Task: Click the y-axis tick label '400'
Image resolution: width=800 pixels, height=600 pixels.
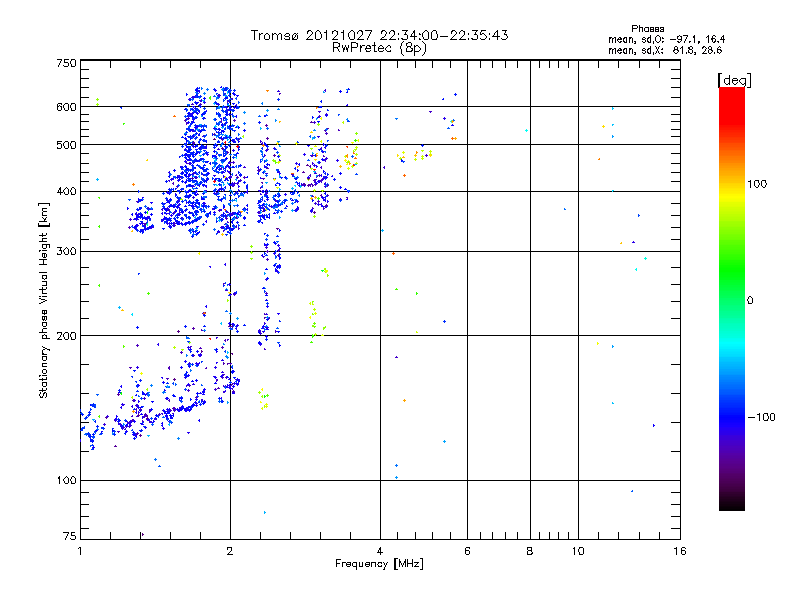Action: (66, 191)
